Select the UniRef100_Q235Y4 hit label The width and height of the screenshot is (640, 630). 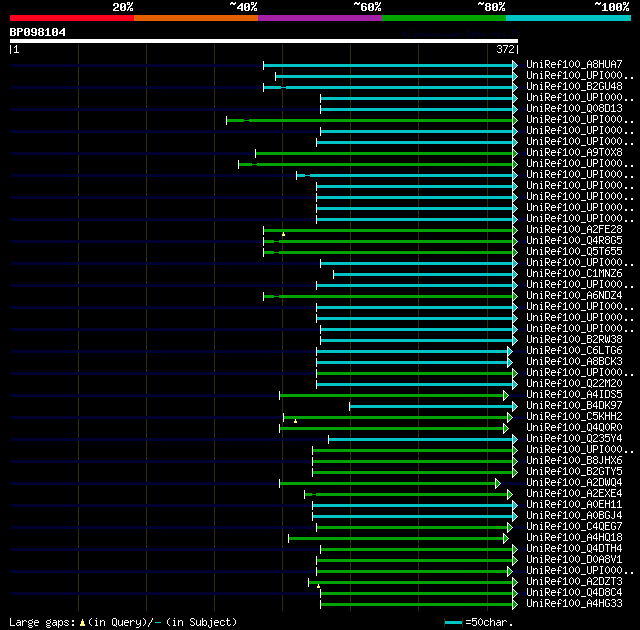[574, 439]
